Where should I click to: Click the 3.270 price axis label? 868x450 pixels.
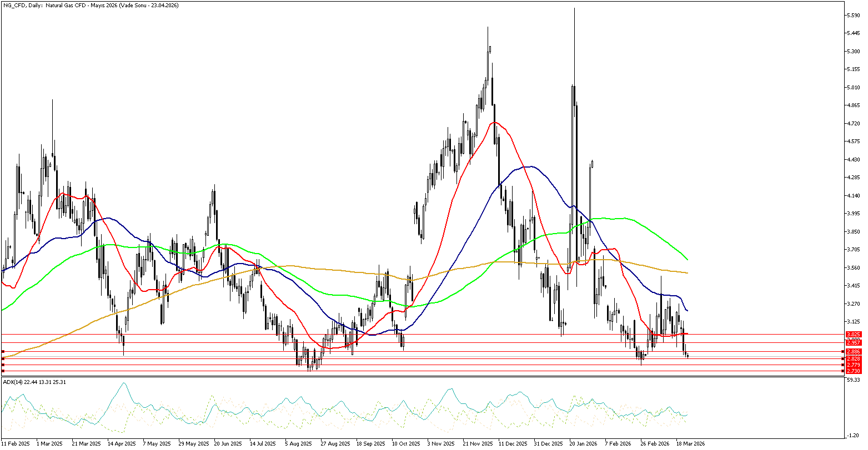click(853, 304)
